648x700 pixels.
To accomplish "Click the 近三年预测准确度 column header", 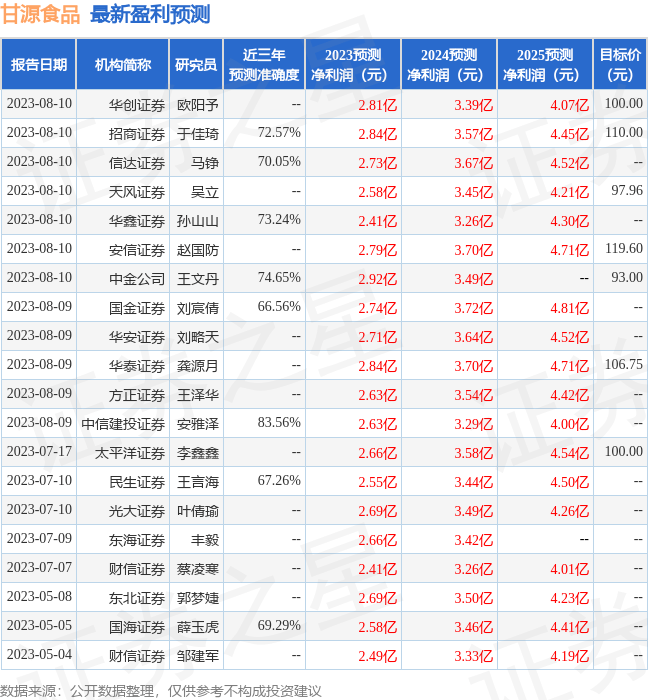I will [263, 65].
